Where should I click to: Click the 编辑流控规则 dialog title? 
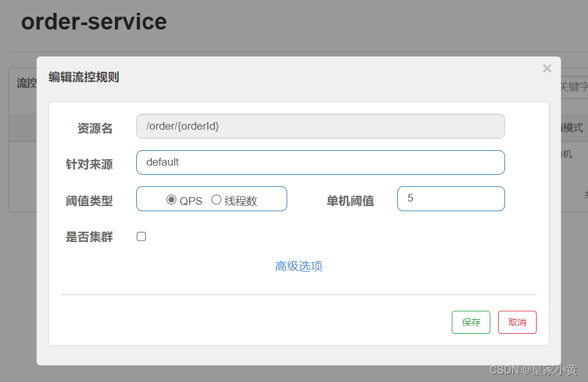84,77
